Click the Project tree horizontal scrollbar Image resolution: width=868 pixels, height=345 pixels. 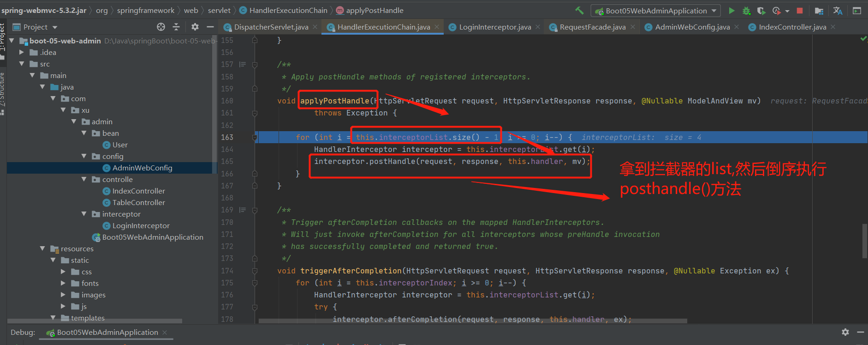click(95, 321)
